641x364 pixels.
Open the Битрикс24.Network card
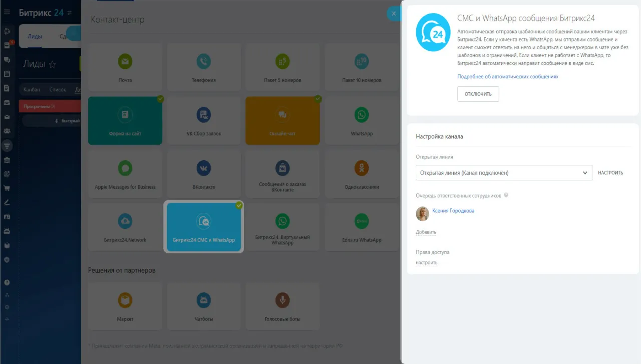click(x=125, y=227)
